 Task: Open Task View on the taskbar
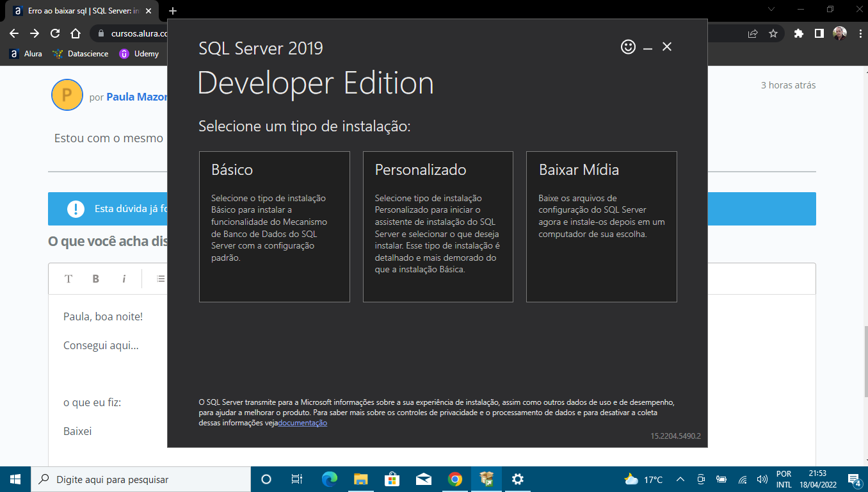click(297, 479)
